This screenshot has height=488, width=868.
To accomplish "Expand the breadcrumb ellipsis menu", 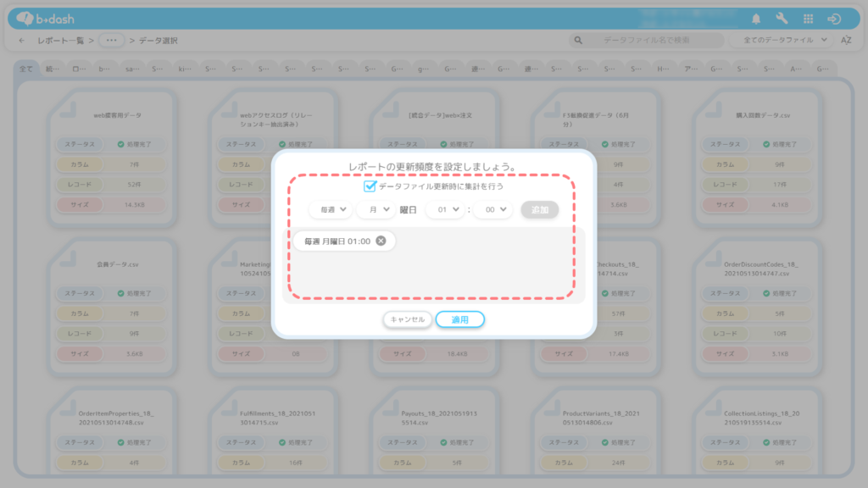I will tap(111, 40).
